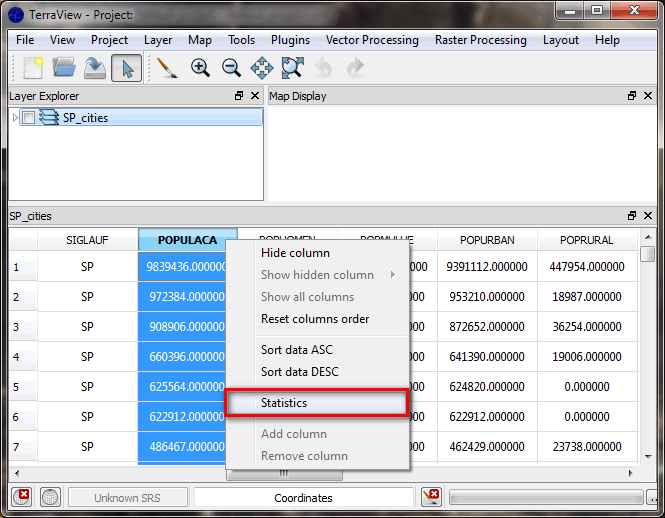Select the Zoom In magnifier tool

(200, 68)
